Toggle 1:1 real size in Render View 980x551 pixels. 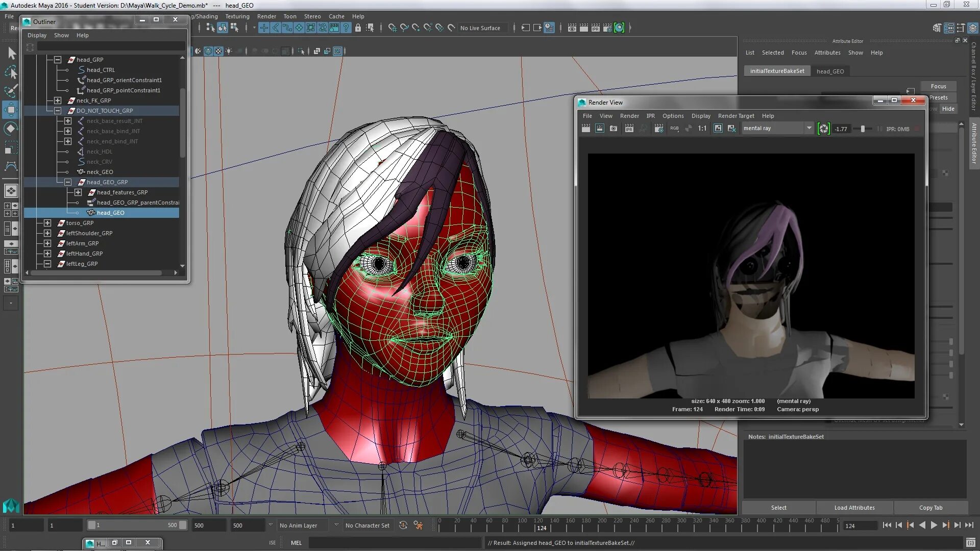pos(702,129)
